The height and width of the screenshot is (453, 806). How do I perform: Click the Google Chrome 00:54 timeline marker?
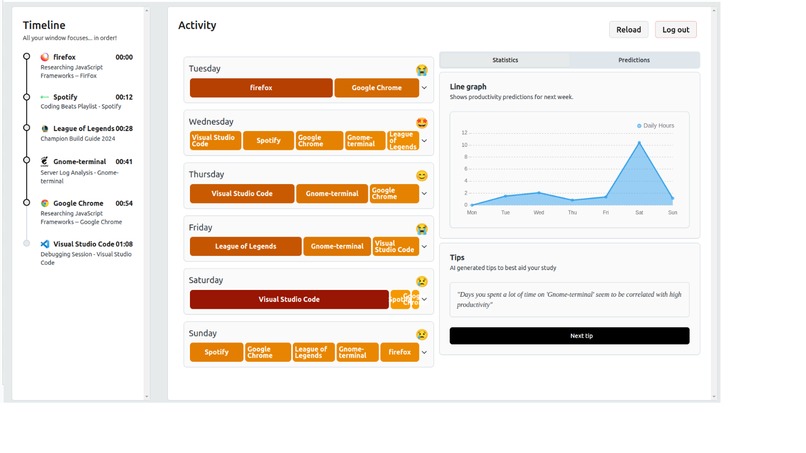26,203
